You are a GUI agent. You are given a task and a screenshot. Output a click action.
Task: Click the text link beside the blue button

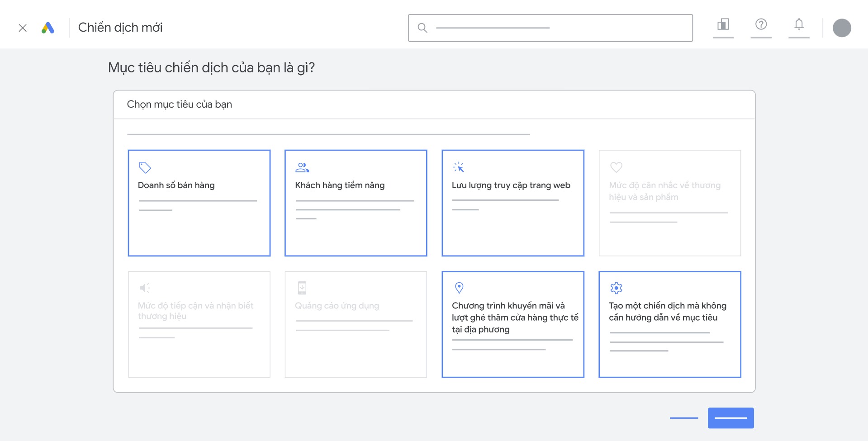point(684,418)
